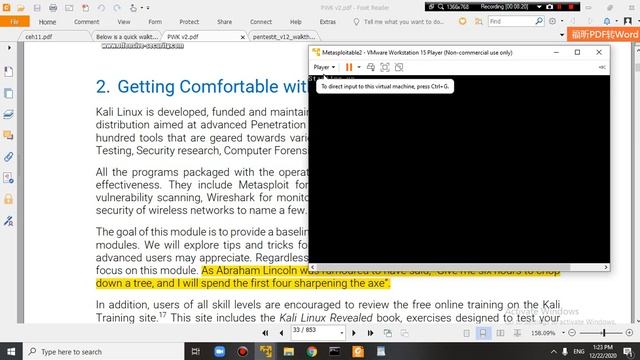This screenshot has height=360, width=640.
Task: Open the Security lock panel icon
Action: point(8,199)
